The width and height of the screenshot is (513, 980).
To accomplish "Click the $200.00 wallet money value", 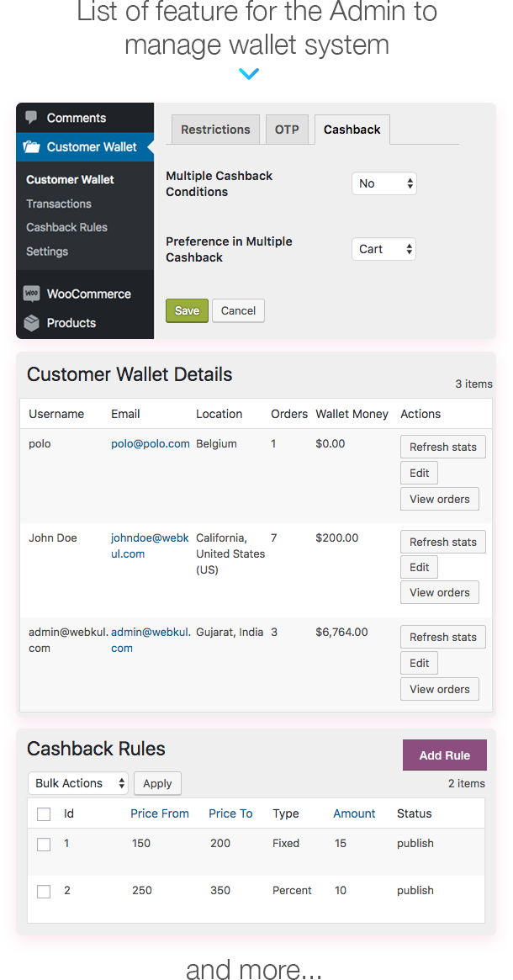I will (x=337, y=538).
